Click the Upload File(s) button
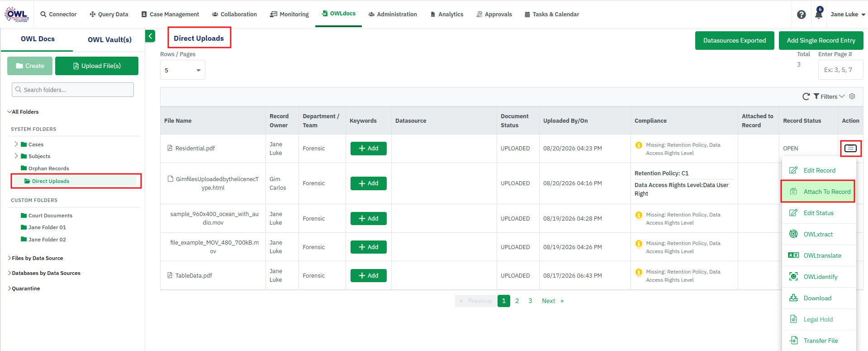 coord(97,66)
